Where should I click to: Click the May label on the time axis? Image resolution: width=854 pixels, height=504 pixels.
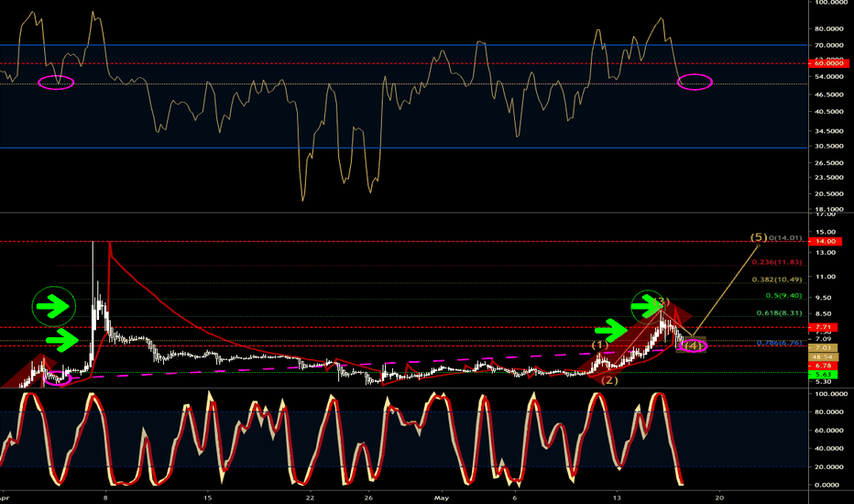(442, 498)
